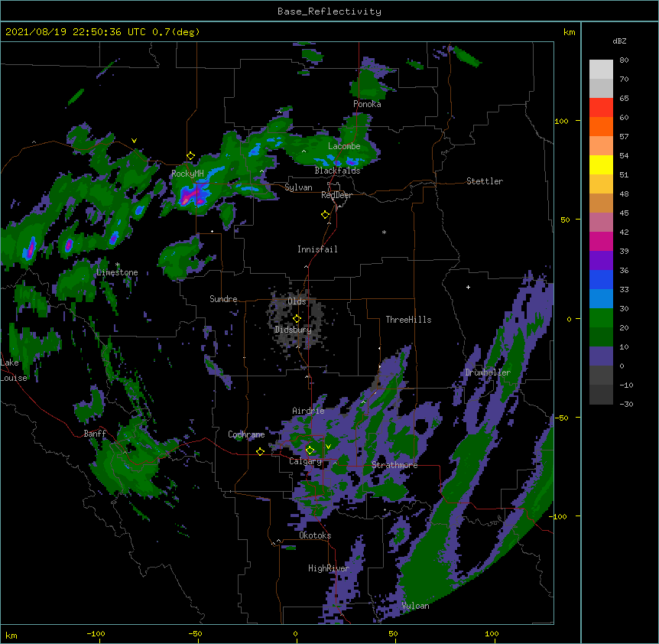Screen dimensions: 659x644
Task: Click the -100 tick on bottom axis
Action: pyautogui.click(x=96, y=633)
